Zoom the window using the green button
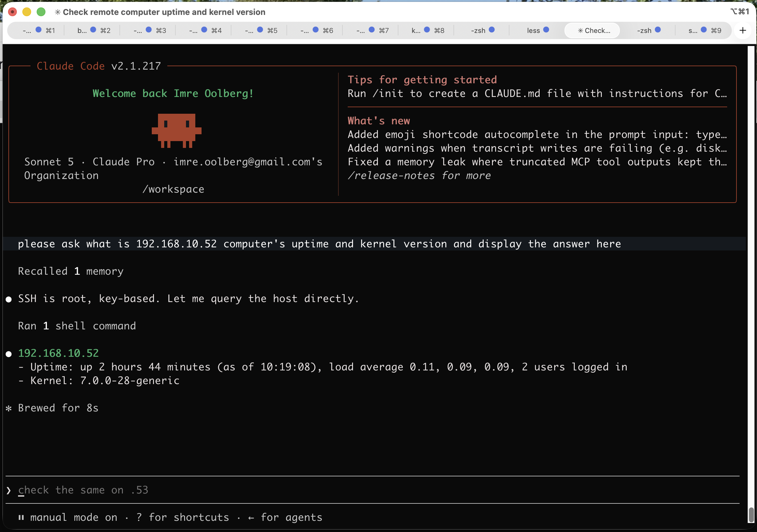Image resolution: width=757 pixels, height=532 pixels. pyautogui.click(x=41, y=12)
